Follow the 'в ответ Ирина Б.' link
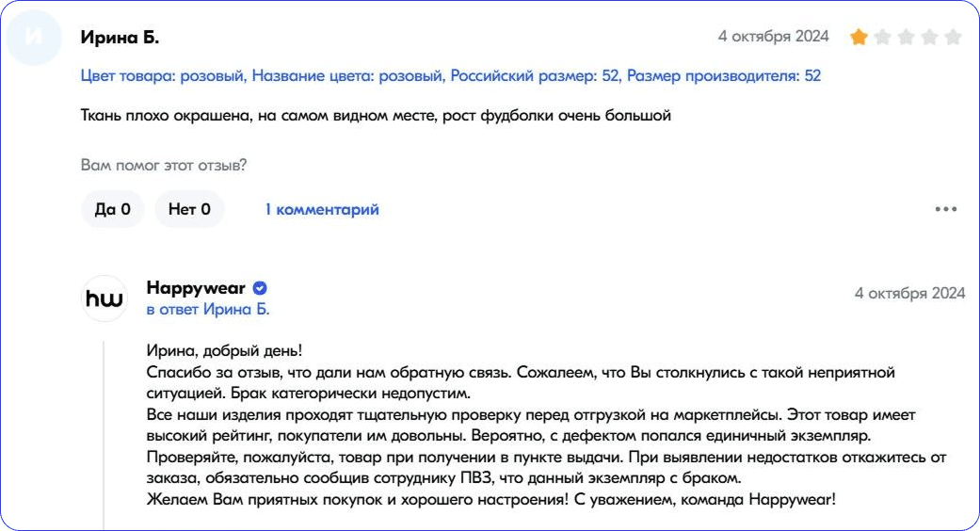Screen dimensions: 980x531 208,309
